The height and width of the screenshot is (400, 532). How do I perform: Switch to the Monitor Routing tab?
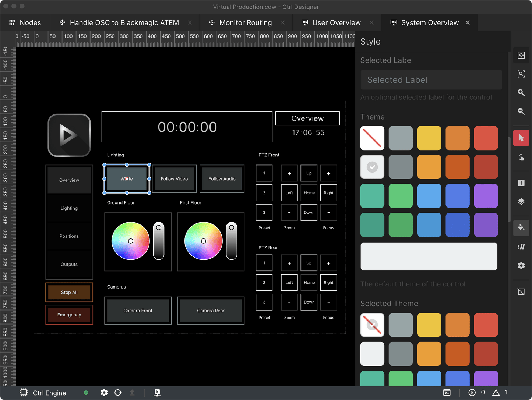click(245, 23)
